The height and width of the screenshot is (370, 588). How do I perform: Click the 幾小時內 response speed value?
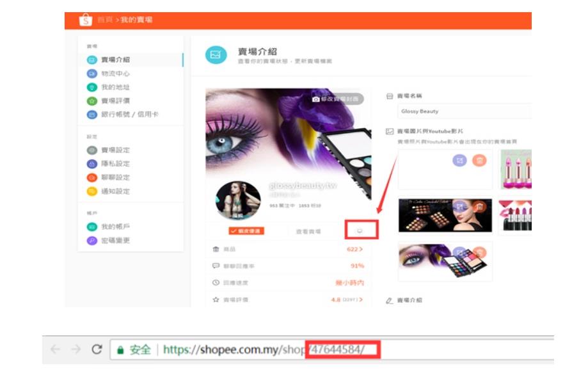(349, 282)
